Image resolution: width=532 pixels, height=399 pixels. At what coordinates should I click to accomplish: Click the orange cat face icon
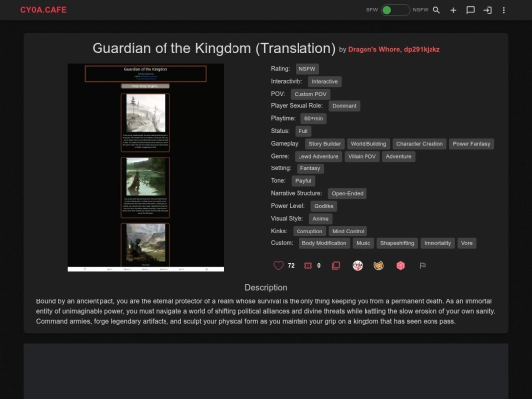pos(378,266)
